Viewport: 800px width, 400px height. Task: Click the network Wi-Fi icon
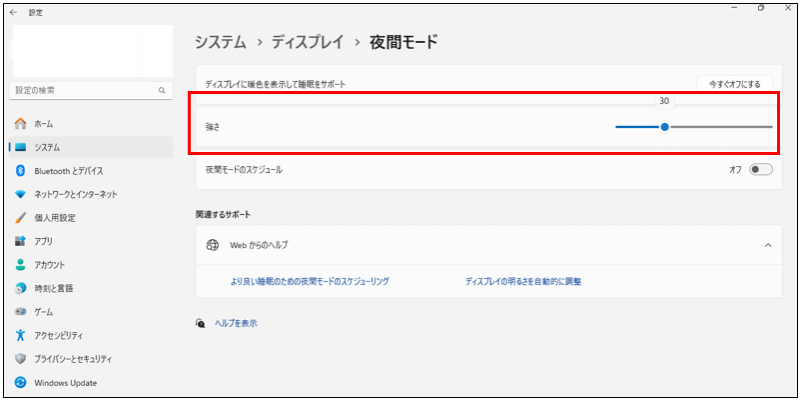(20, 194)
